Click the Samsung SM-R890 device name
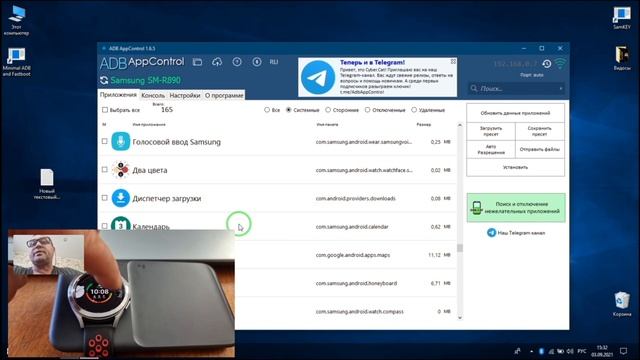Viewport: 640px width, 360px height. 145,80
